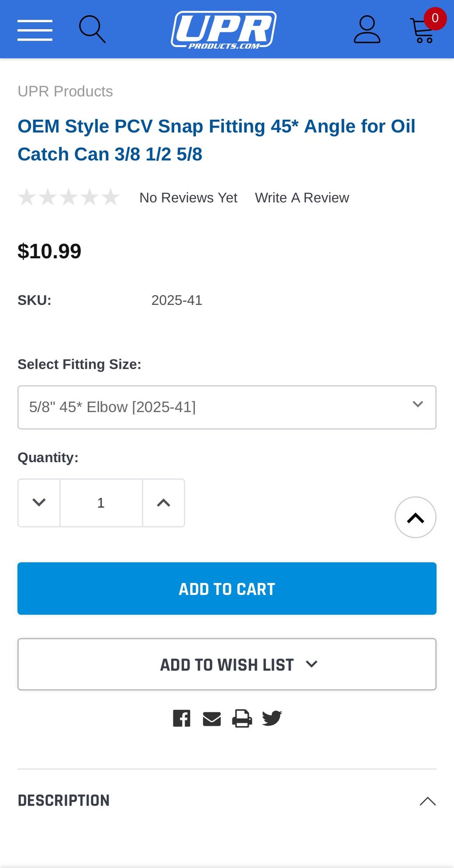The height and width of the screenshot is (868, 454).
Task: Print the product page
Action: click(x=242, y=718)
